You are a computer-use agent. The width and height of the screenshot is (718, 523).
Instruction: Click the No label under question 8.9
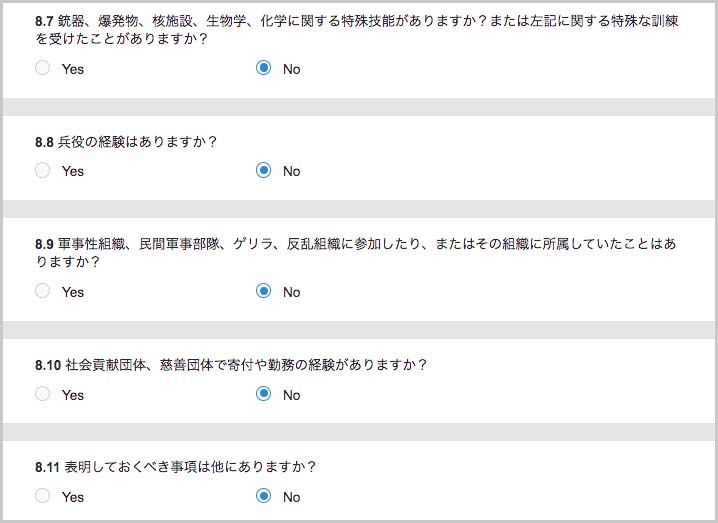[x=292, y=292]
